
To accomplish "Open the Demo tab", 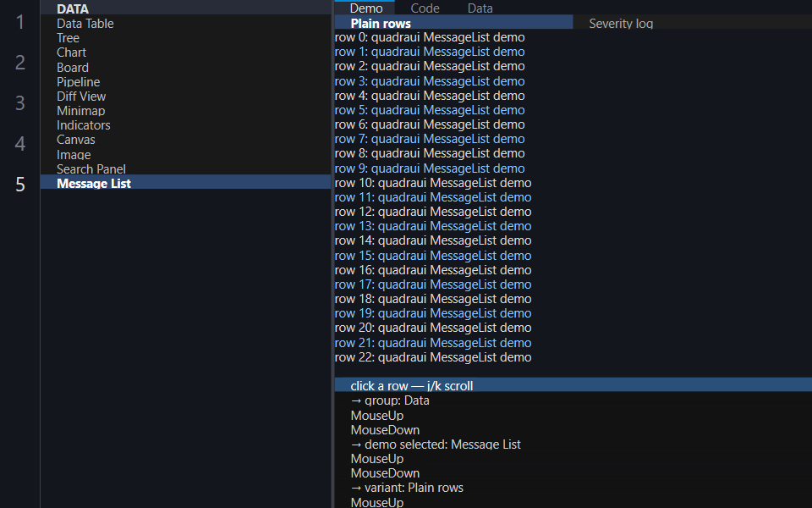I will [x=366, y=8].
